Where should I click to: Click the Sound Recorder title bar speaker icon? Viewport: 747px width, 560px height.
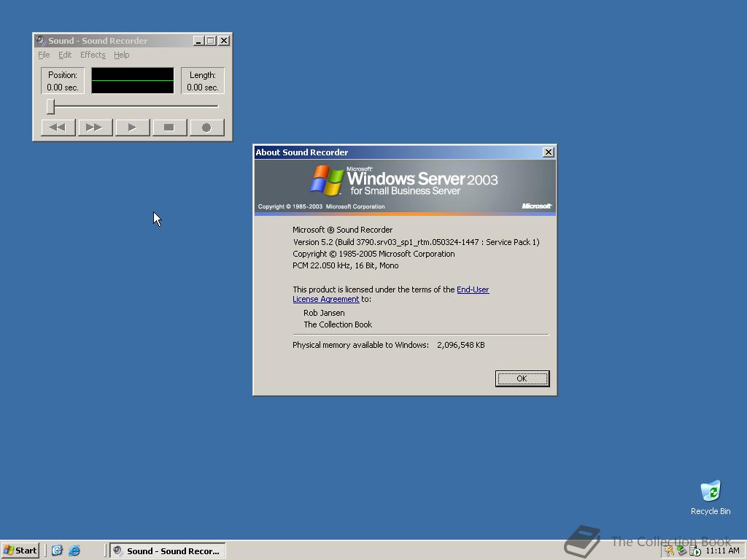pos(41,41)
